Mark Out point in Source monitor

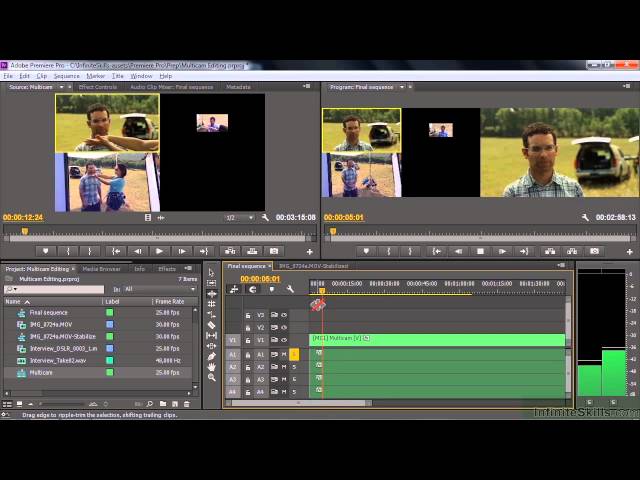[x=90, y=251]
